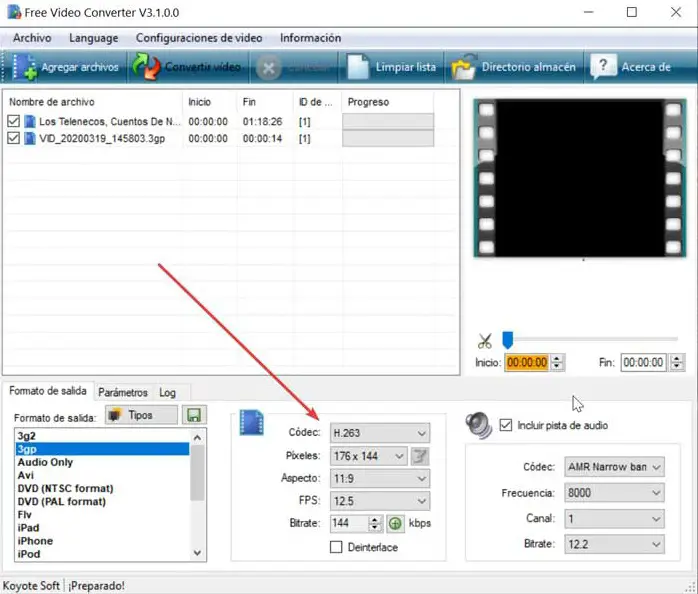The width and height of the screenshot is (698, 594).
Task: Open the audio Bitrate 12.2 dropdown
Action: coord(614,544)
